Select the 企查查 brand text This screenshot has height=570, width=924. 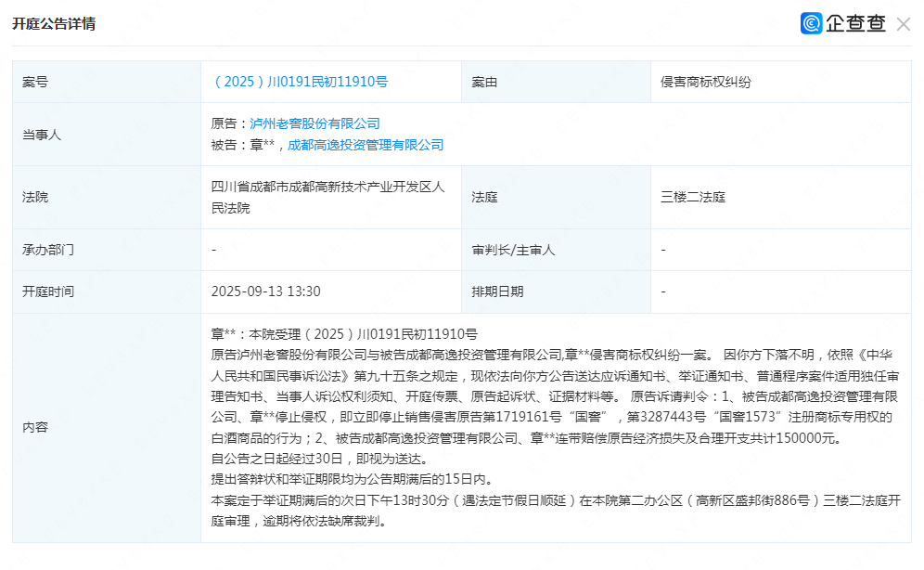coord(855,23)
